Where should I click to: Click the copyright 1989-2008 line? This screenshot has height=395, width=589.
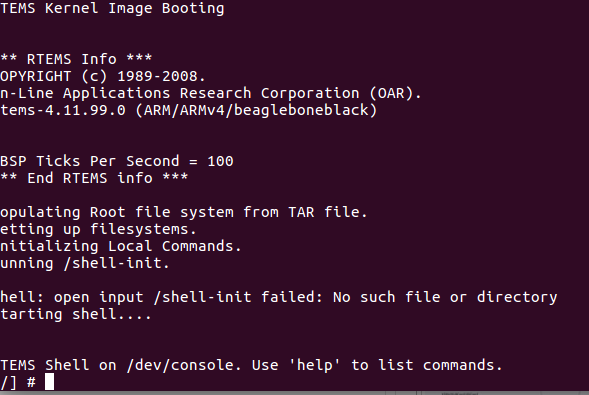point(103,76)
